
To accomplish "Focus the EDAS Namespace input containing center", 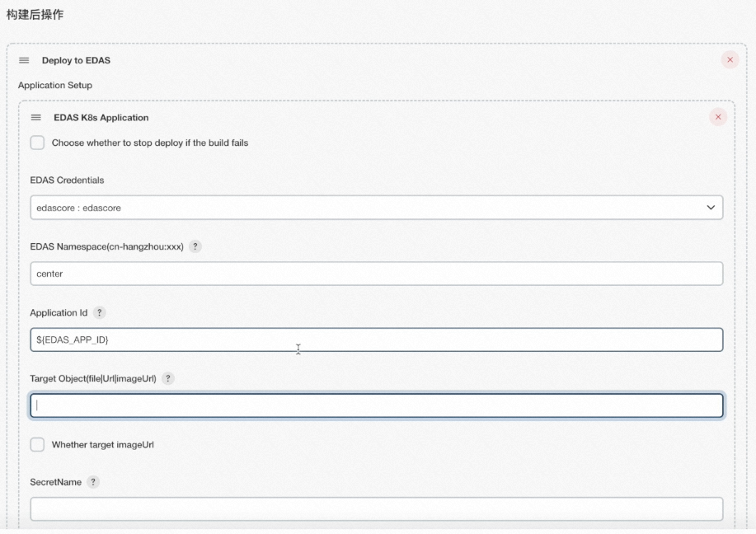I will pyautogui.click(x=377, y=274).
